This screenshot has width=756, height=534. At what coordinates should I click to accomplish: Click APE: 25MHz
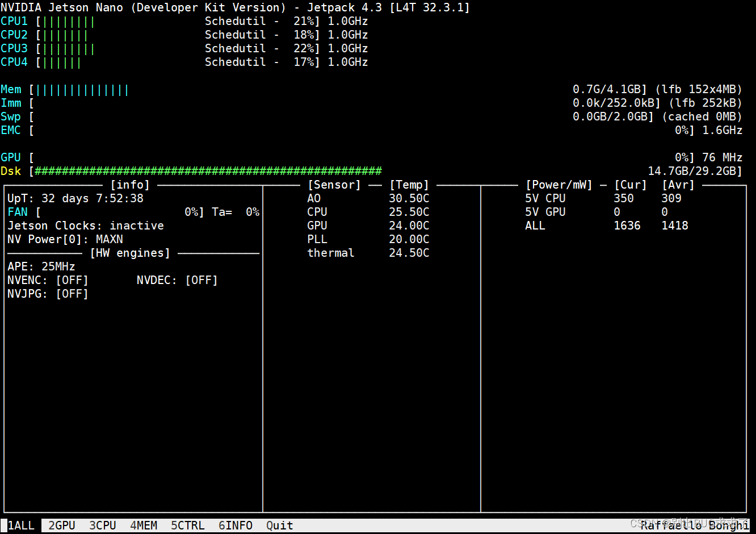[41, 266]
